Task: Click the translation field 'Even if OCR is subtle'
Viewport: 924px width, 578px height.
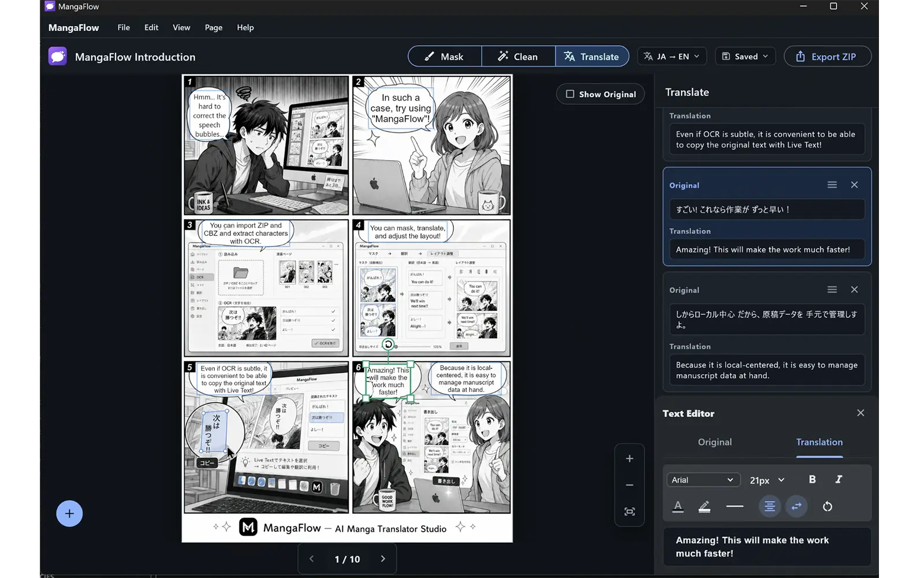Action: pyautogui.click(x=767, y=139)
